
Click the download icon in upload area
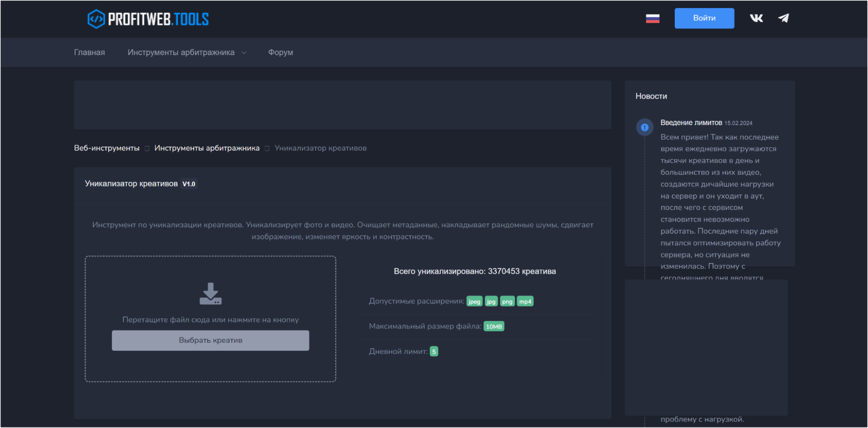211,294
